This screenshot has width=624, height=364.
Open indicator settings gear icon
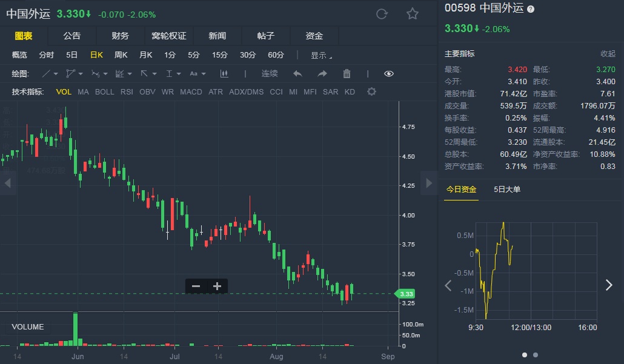tap(371, 91)
